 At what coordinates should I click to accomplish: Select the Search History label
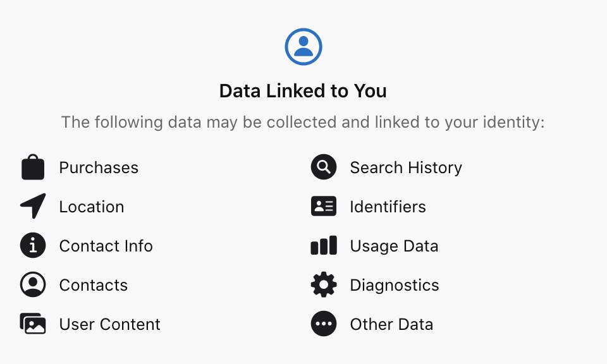point(406,167)
